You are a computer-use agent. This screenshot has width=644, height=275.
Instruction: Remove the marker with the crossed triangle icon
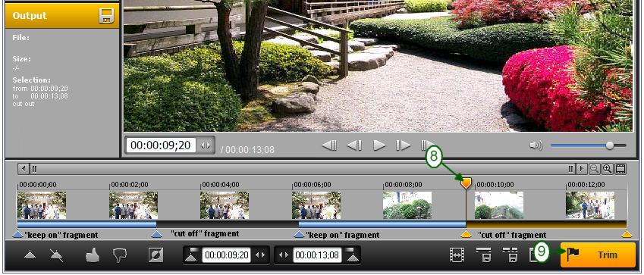56,255
